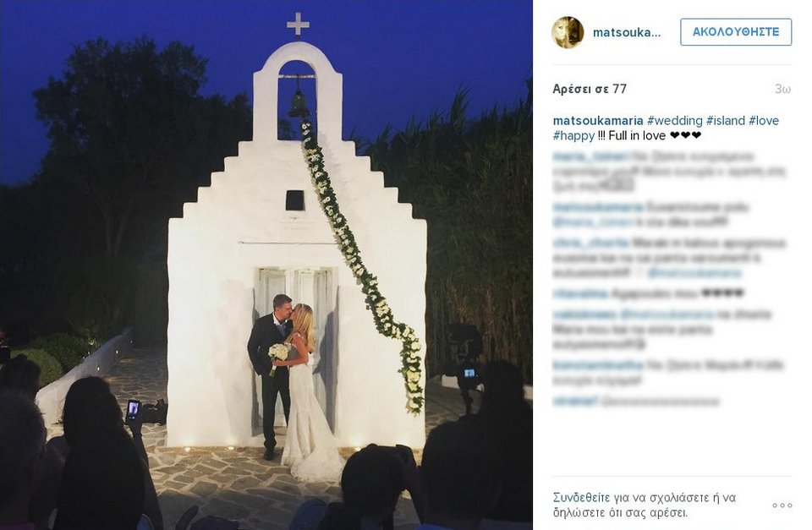Click the Αρέσει σε 77 likes count

point(590,89)
